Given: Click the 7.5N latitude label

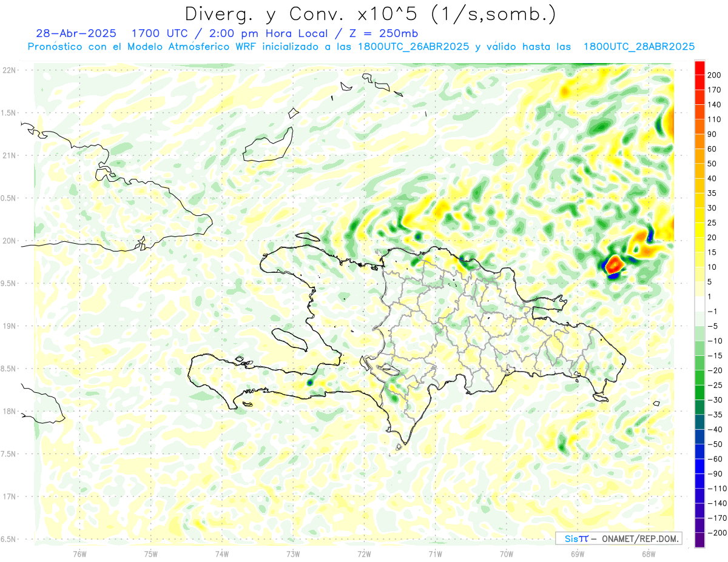Looking at the screenshot, I should click(9, 453).
